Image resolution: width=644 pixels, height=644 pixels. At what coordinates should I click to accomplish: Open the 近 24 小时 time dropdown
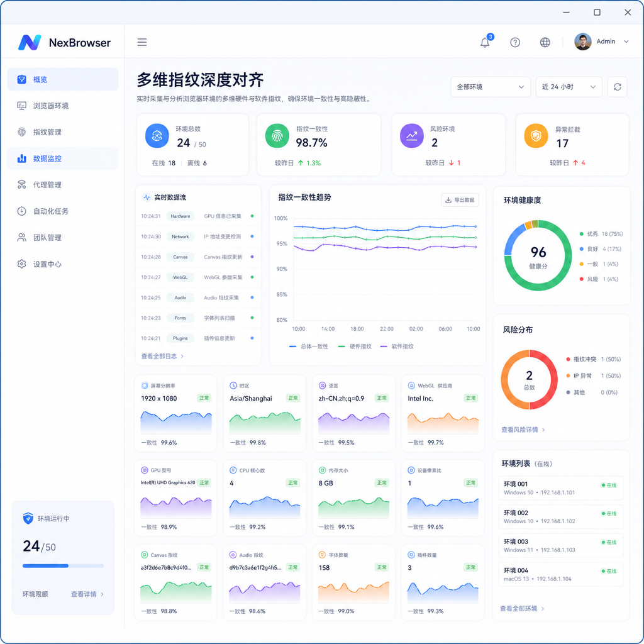click(x=569, y=87)
